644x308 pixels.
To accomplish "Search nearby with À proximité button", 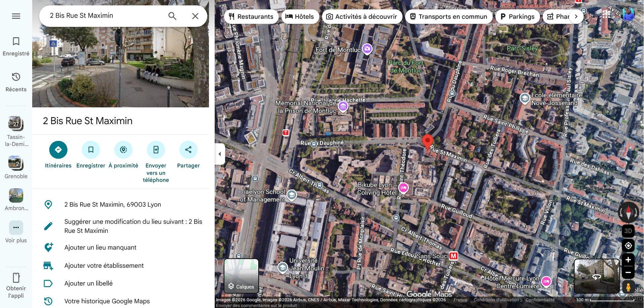I will 123,155.
